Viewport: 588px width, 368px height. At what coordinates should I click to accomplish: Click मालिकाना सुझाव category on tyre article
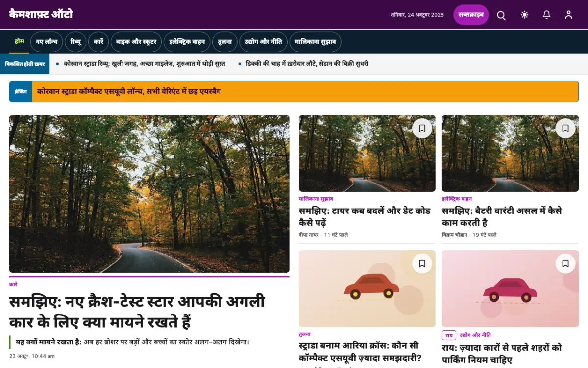[316, 199]
